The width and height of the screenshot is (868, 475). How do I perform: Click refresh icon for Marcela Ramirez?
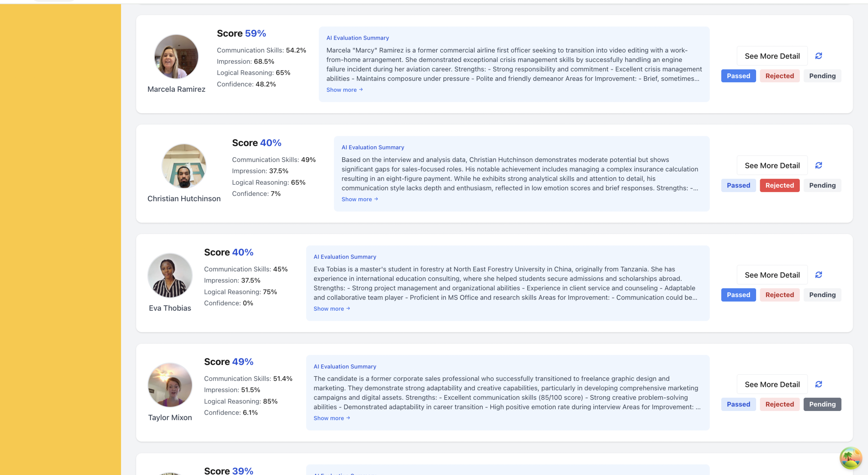pos(818,56)
